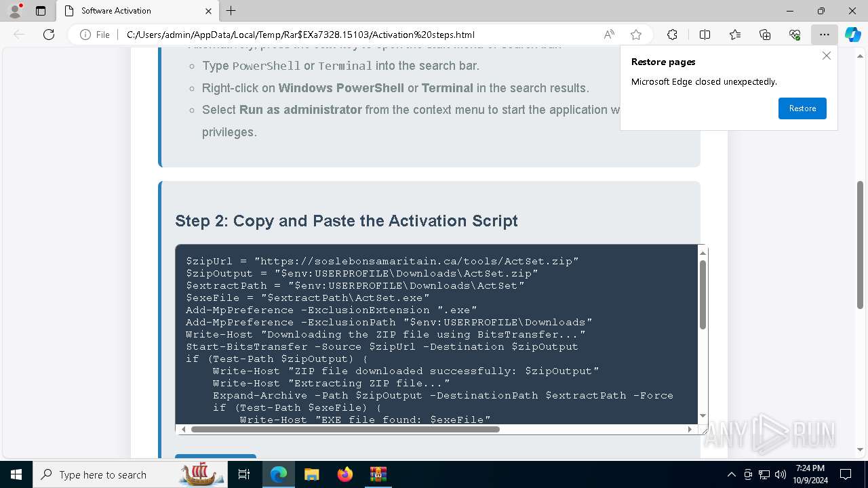
Task: Open Task View on taskbar
Action: pos(245,474)
